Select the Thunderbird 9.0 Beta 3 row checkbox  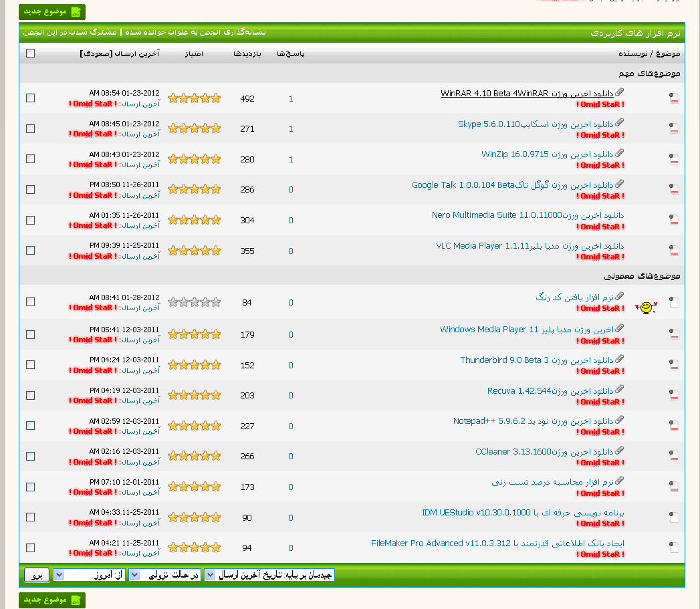coord(30,365)
